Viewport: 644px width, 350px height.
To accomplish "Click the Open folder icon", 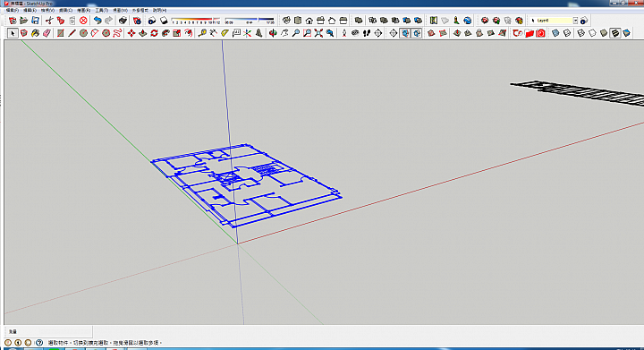I will (24, 20).
